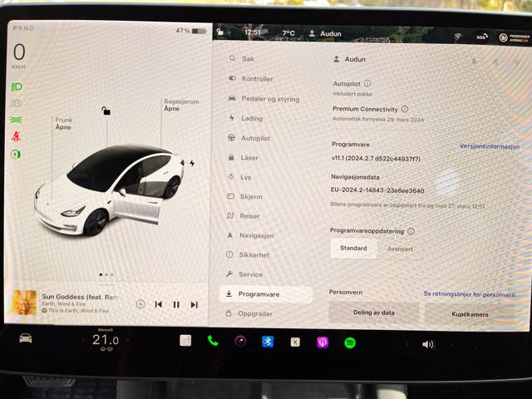Open Audun profile in settings header
Image resolution: width=532 pixels, height=399 pixels.
click(349, 59)
